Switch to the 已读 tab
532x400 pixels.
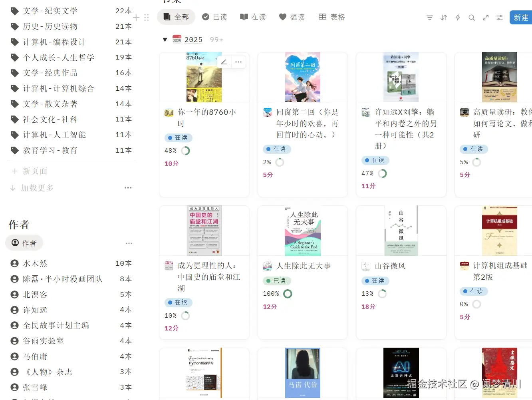214,17
